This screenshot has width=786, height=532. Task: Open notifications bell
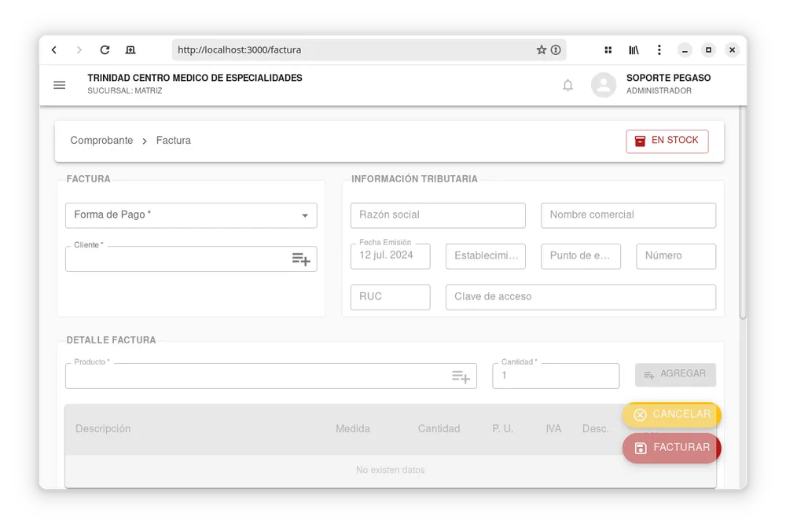click(567, 85)
